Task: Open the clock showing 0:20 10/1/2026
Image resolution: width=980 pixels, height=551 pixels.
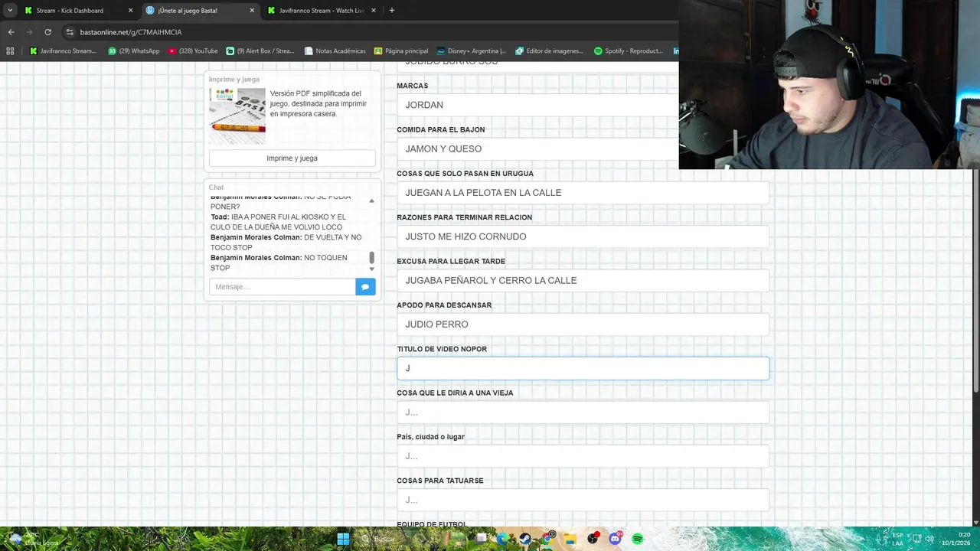Action: 956,539
